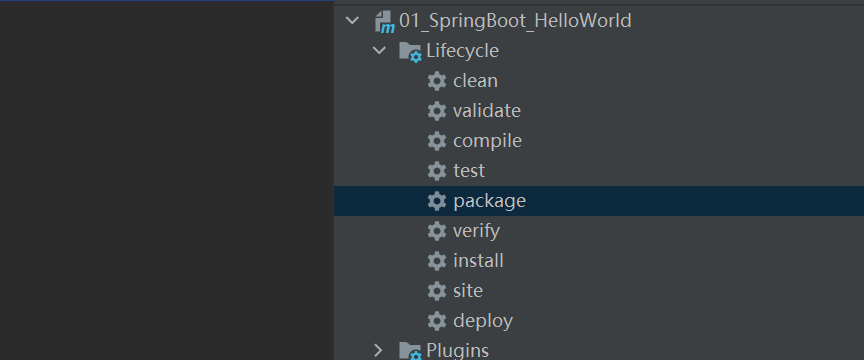Click the gear icon beside deploy

point(437,320)
